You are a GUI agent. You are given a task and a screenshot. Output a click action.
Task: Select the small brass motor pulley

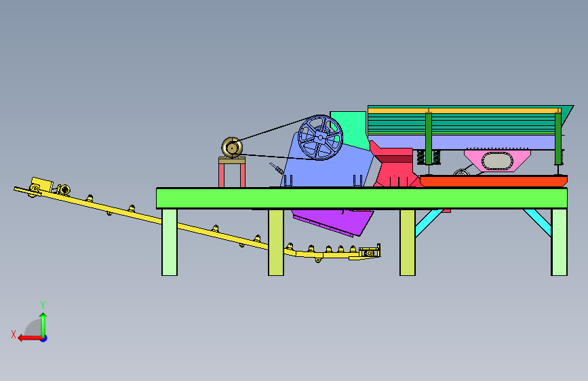(232, 148)
